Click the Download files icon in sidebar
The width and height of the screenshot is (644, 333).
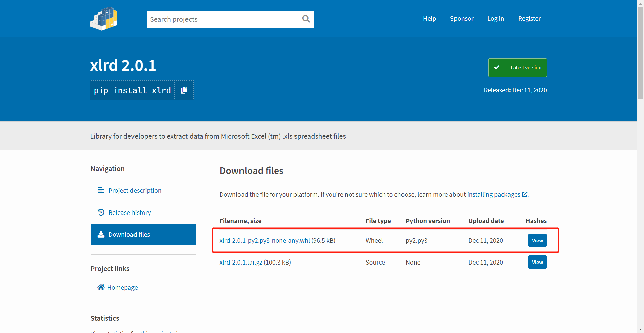(101, 234)
